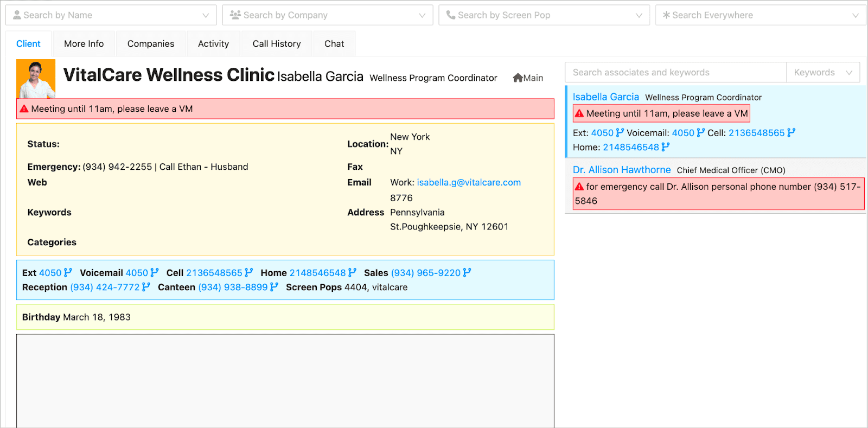Click the Screen Pops 4404, vitalcare text
This screenshot has width=868, height=428.
[347, 288]
